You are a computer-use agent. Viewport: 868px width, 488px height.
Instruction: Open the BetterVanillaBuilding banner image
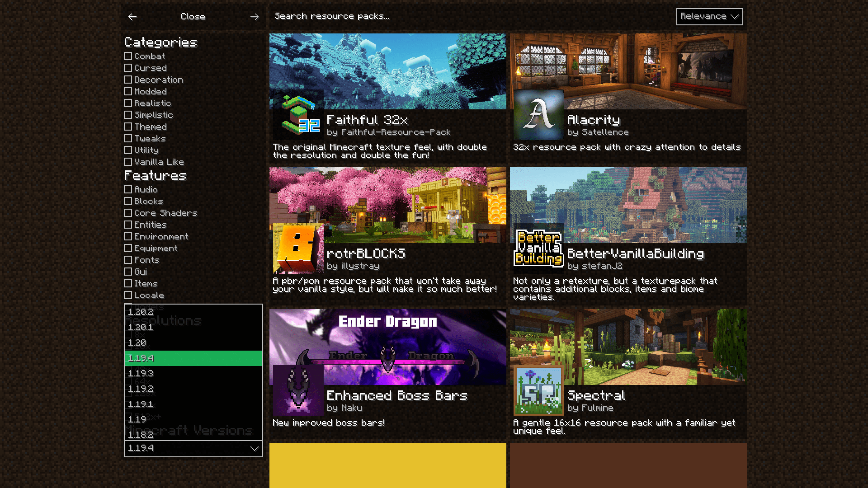coord(628,205)
